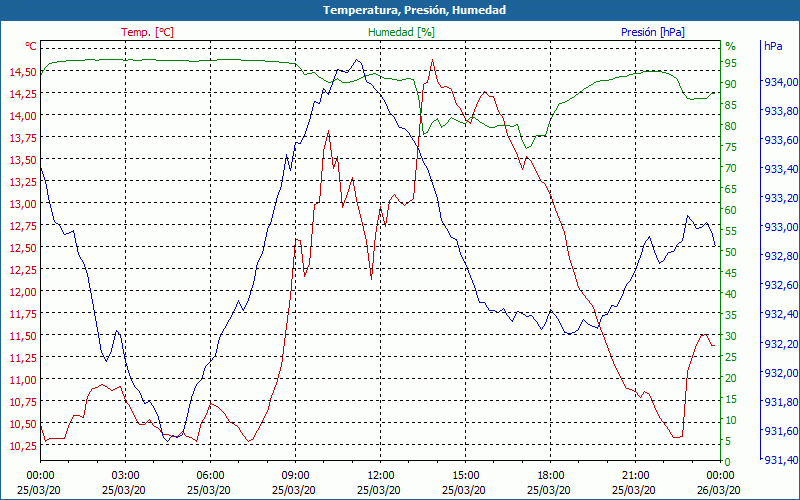800x500 pixels.
Task: Click the 13,50 temperature axis value
Action: tap(23, 160)
